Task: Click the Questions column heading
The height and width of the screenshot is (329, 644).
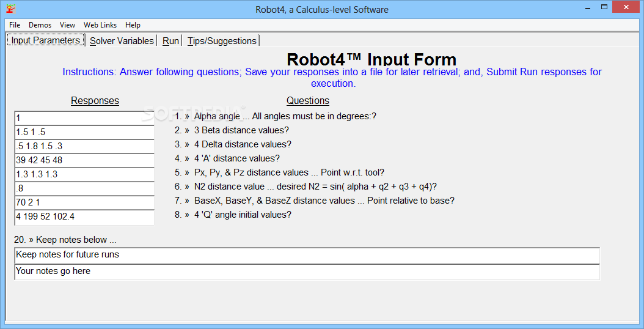Action: [307, 101]
